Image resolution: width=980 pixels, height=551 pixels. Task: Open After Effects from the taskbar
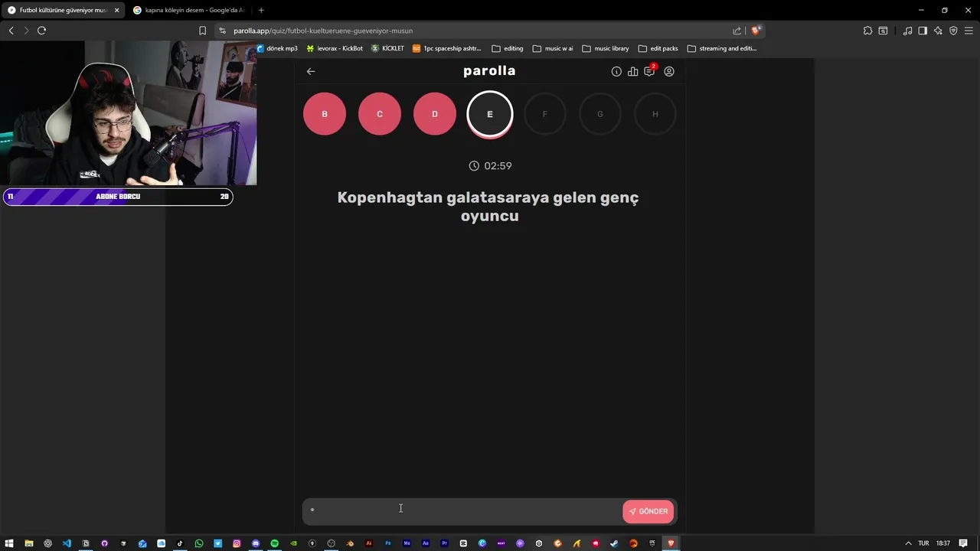[x=426, y=543]
